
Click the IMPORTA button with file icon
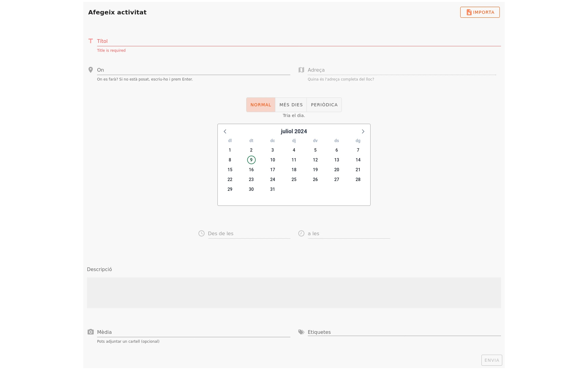[480, 12]
